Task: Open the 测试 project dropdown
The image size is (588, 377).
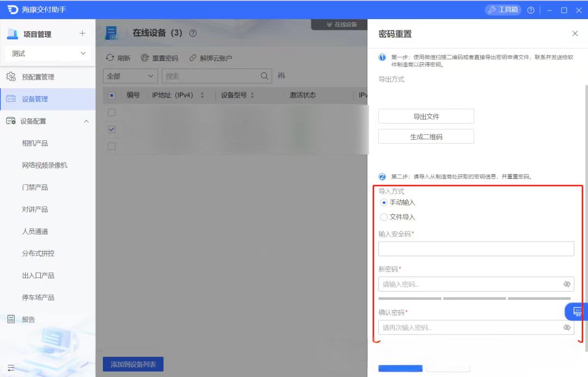Action: pos(48,54)
